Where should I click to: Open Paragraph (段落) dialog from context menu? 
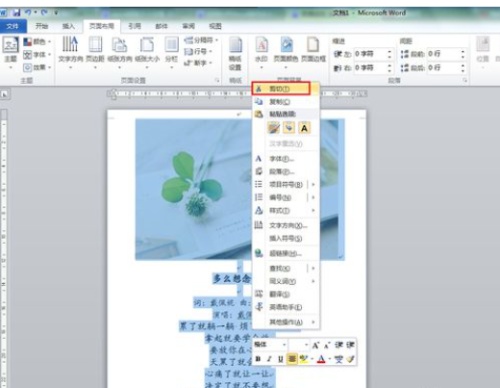pos(286,171)
